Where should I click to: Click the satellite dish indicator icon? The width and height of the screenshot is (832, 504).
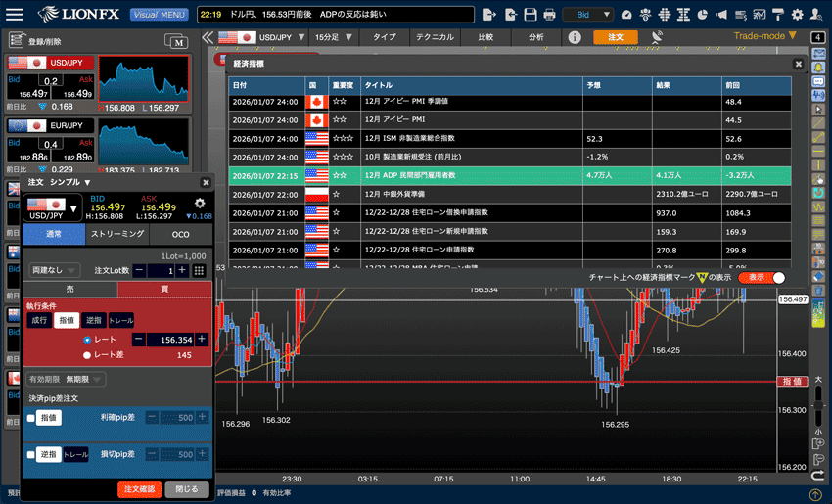coord(656,37)
